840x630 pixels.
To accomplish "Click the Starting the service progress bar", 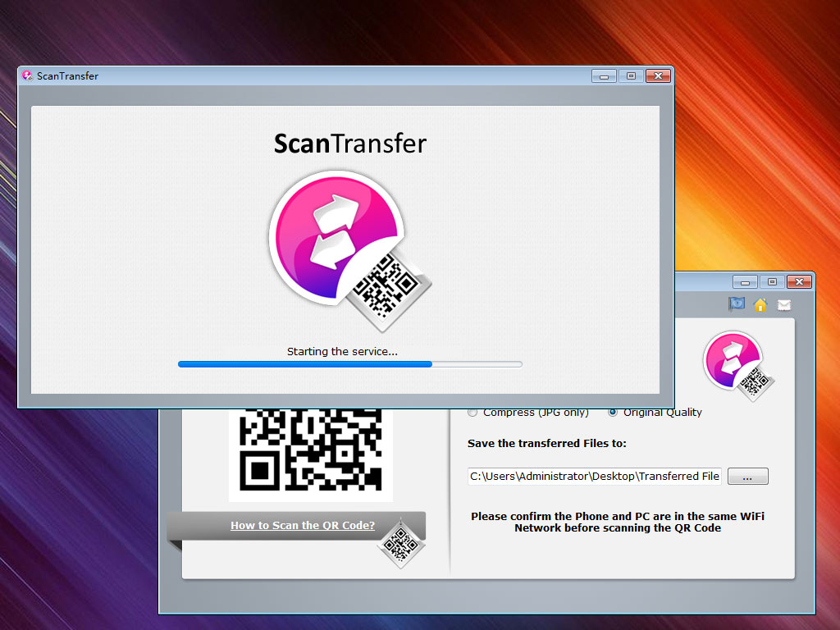I will (x=349, y=364).
